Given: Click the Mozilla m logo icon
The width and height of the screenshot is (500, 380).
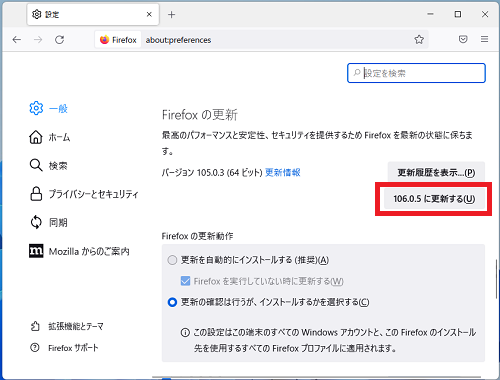Looking at the screenshot, I should 36,251.
